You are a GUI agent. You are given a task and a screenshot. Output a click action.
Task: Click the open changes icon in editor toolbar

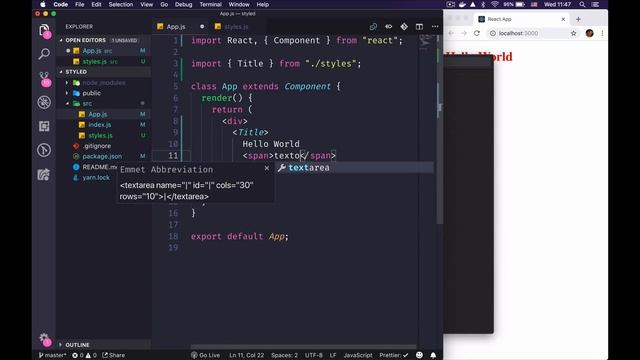pos(389,27)
